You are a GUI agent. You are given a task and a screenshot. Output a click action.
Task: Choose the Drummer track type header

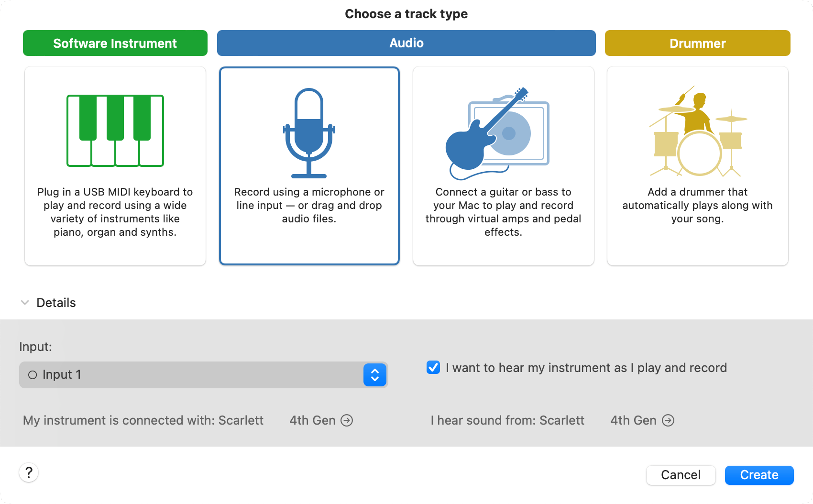tap(697, 43)
